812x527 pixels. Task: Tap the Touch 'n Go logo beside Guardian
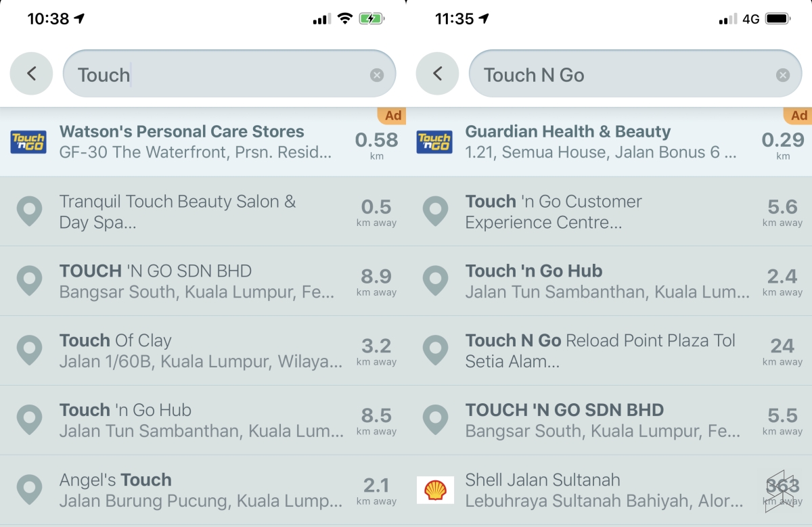pos(434,142)
